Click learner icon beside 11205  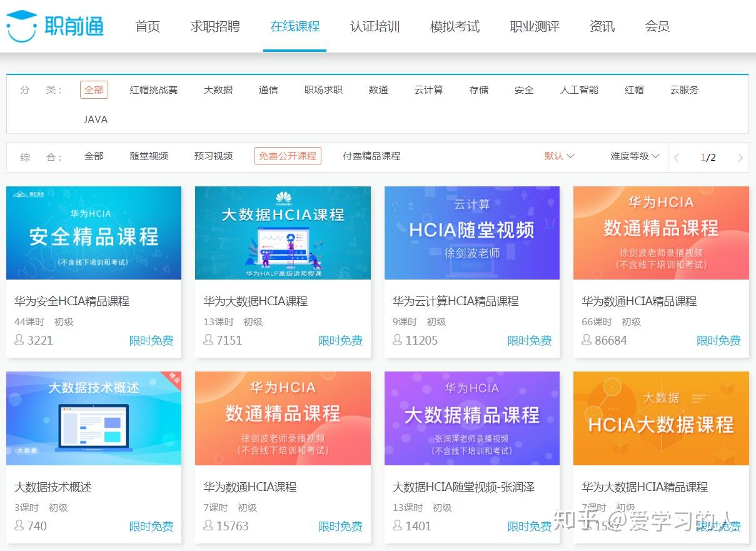pyautogui.click(x=398, y=340)
